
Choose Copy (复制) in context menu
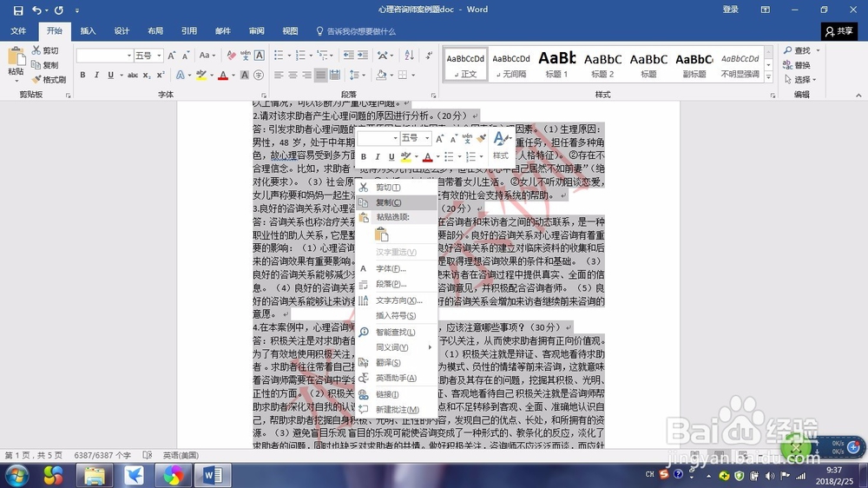click(x=397, y=202)
